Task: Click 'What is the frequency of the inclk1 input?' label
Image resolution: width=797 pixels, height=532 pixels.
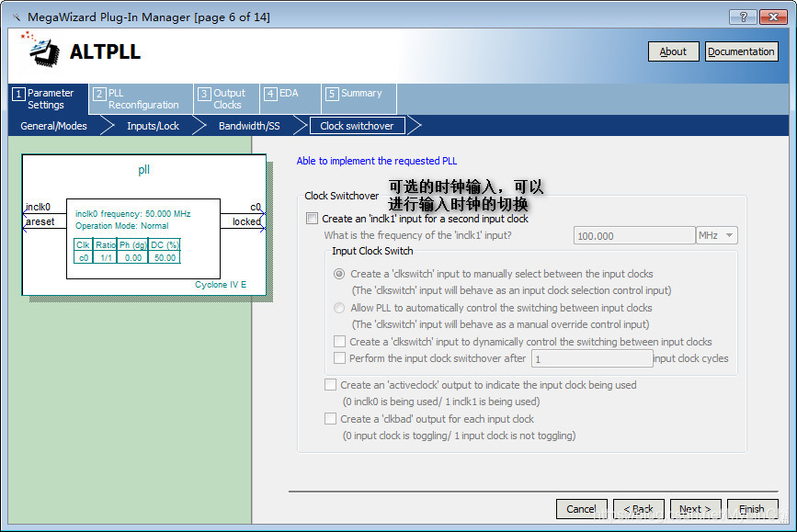Action: tap(418, 235)
